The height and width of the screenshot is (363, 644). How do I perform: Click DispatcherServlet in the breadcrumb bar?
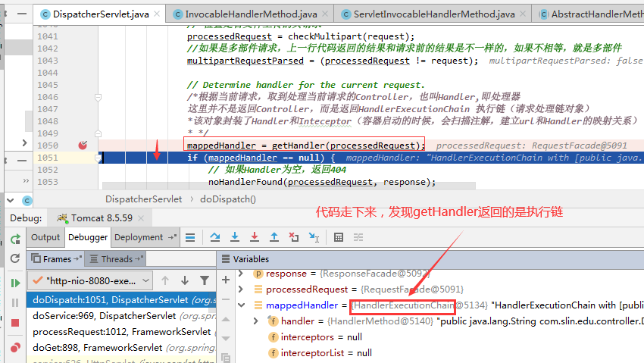coord(143,199)
